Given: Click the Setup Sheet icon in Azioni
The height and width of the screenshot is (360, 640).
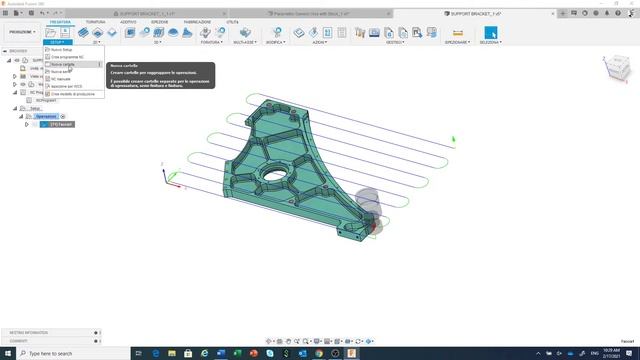Looking at the screenshot, I should click(x=342, y=32).
